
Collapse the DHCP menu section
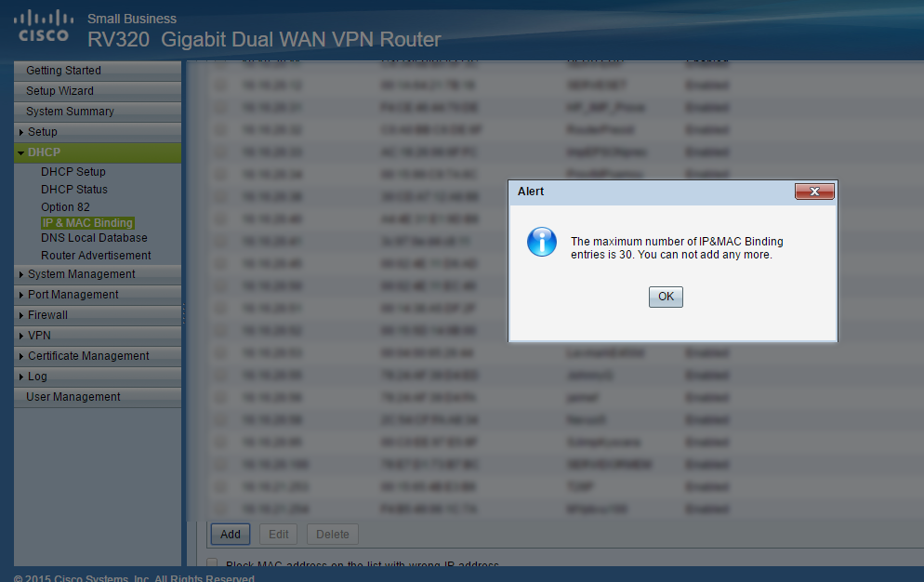click(x=21, y=152)
